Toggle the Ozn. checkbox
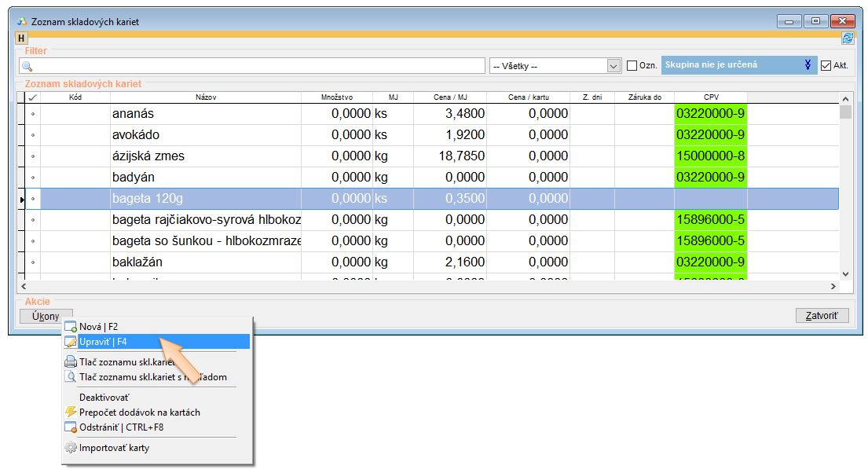868x473 pixels. coord(632,66)
